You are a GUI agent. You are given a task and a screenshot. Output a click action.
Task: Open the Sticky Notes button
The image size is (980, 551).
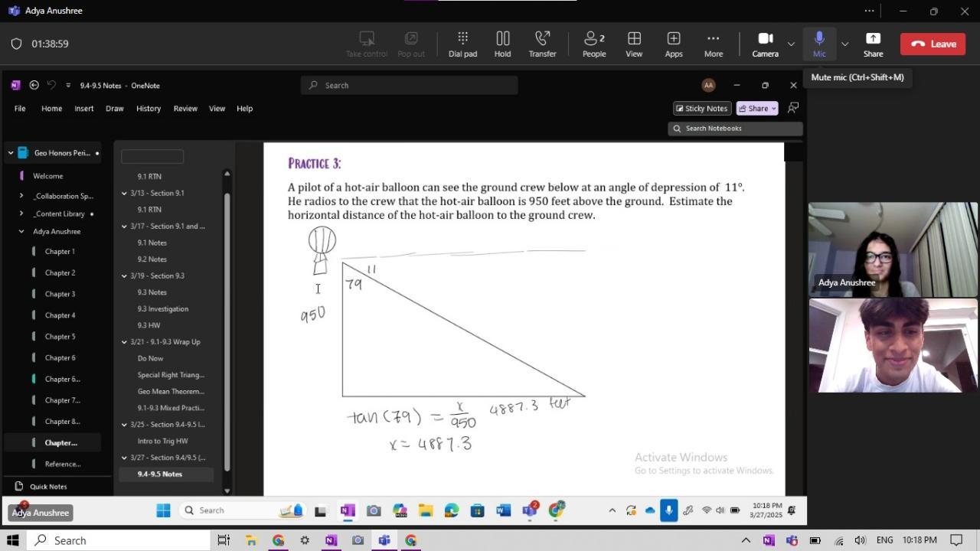[701, 109]
